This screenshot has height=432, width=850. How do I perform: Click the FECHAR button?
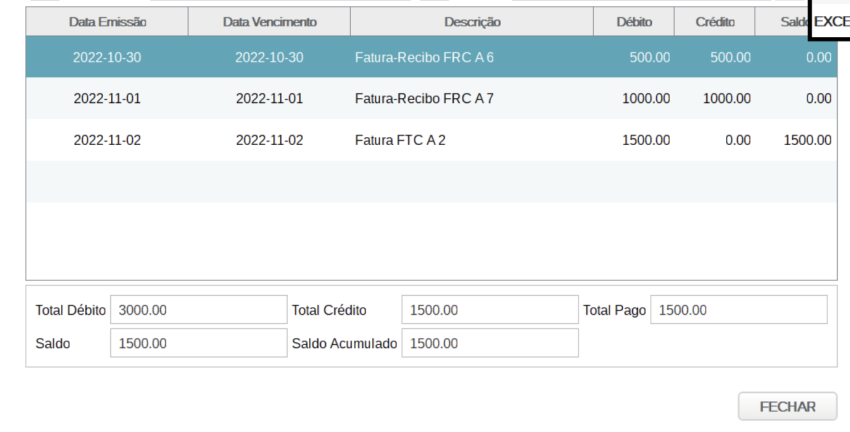(787, 407)
